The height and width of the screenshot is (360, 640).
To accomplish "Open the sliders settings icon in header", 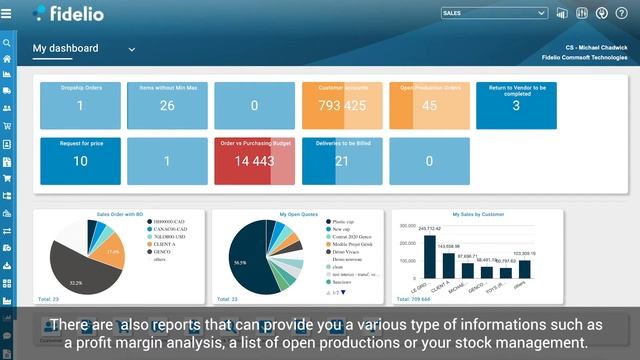I will tap(582, 13).
